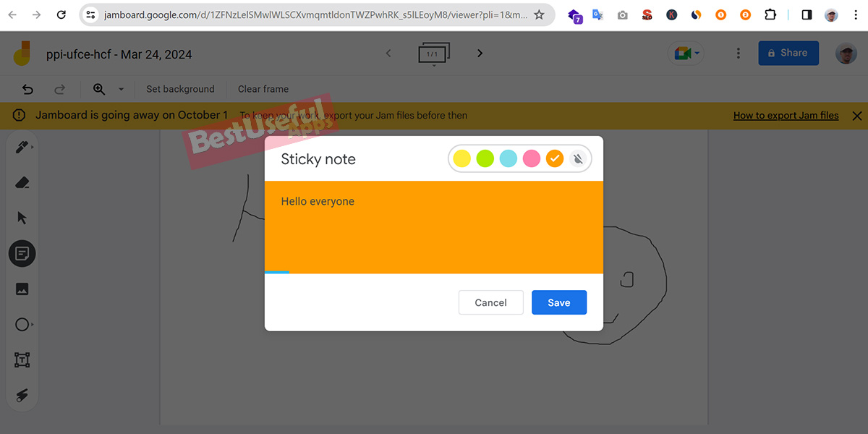Open the How to export Jam files link
The image size is (868, 434).
(x=786, y=115)
